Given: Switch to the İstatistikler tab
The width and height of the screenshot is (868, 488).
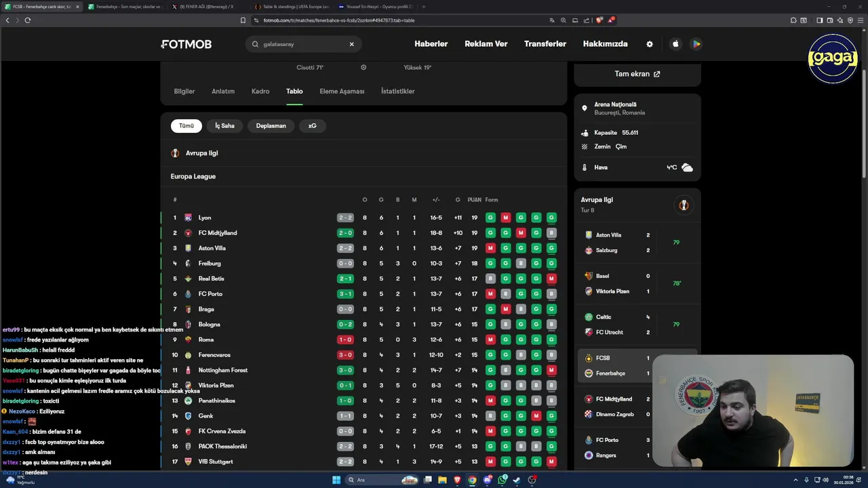Looking at the screenshot, I should (x=398, y=91).
